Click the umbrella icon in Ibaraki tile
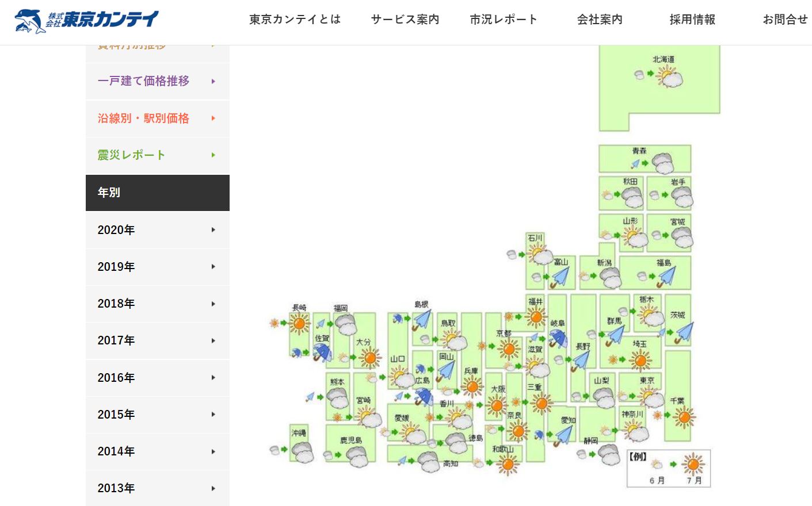Screen dimensions: 812x506 pyautogui.click(x=684, y=332)
